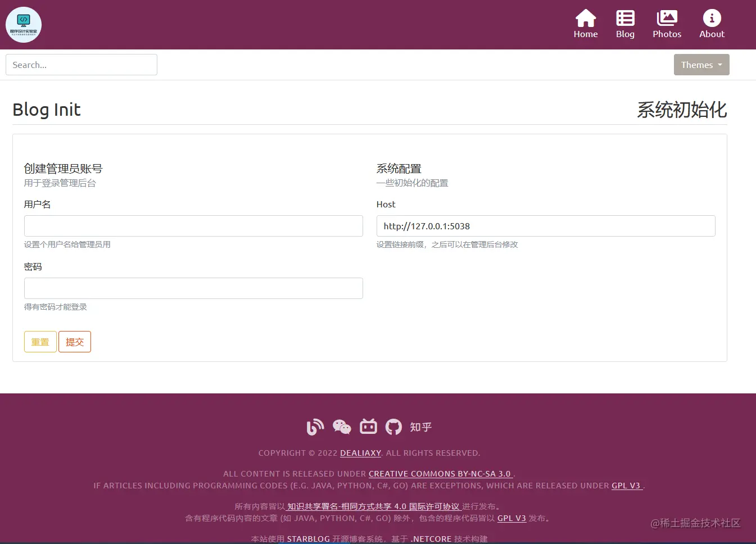Open GPL V3 link in Chinese notice
Screen dimensions: 756x544
point(511,518)
